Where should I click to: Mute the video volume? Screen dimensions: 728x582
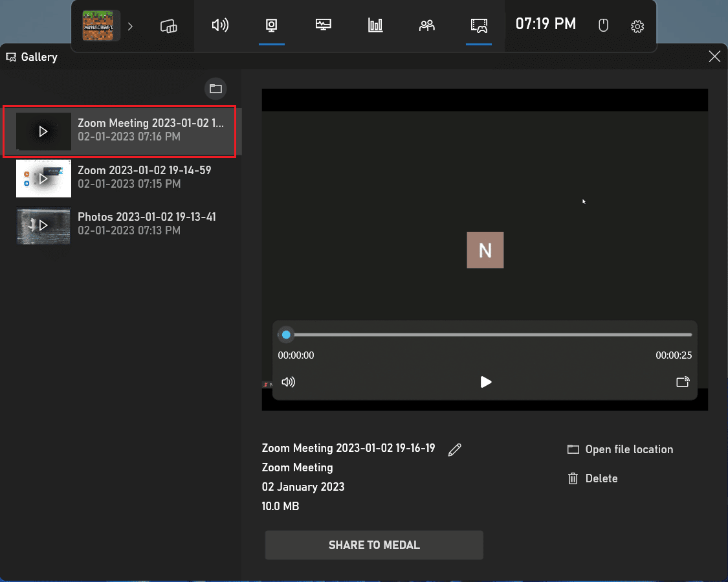tap(288, 382)
